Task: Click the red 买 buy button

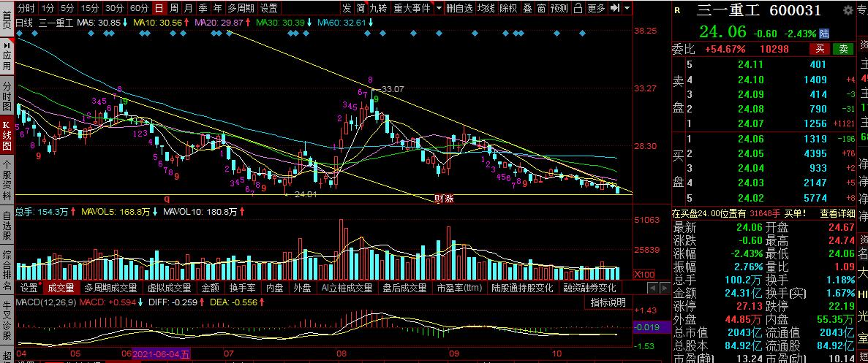Action: [x=819, y=49]
